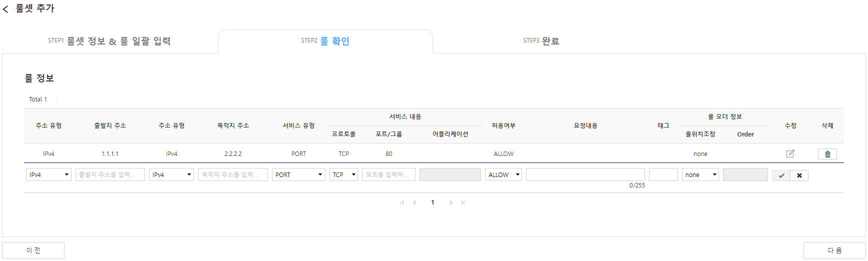Screen dimensions: 868x261
Task: Click the 태그 column header
Action: (663, 125)
